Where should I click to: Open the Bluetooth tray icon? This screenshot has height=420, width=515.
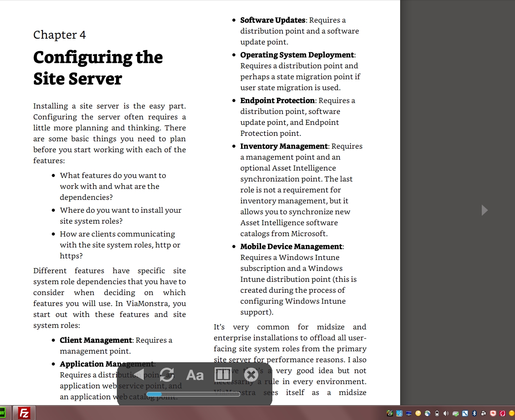[474, 413]
